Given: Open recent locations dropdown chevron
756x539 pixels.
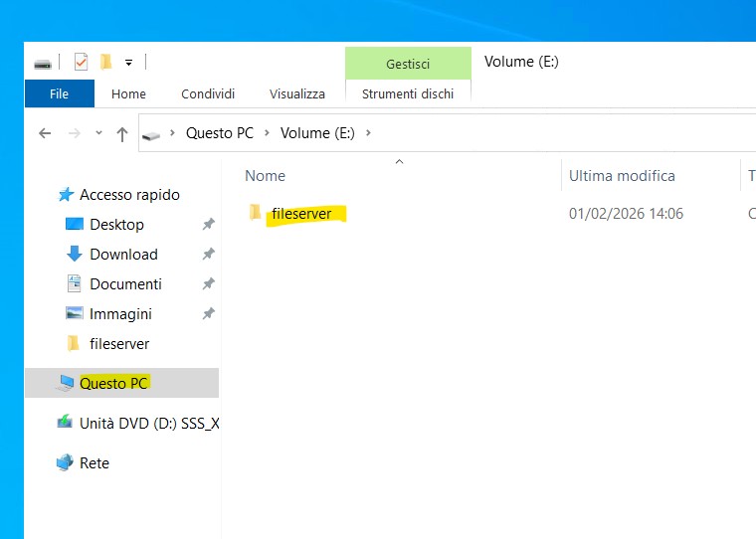Looking at the screenshot, I should (98, 133).
